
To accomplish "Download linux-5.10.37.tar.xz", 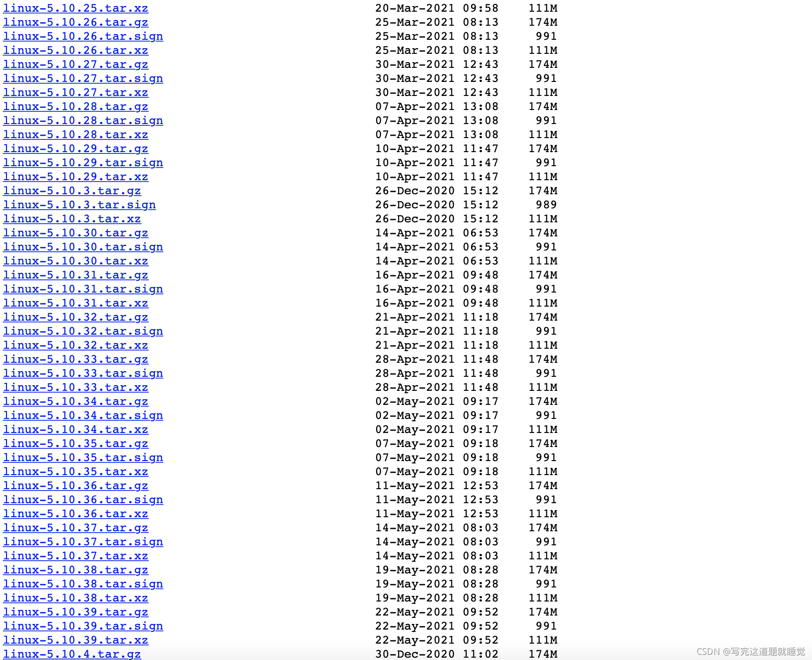I will pos(76,556).
